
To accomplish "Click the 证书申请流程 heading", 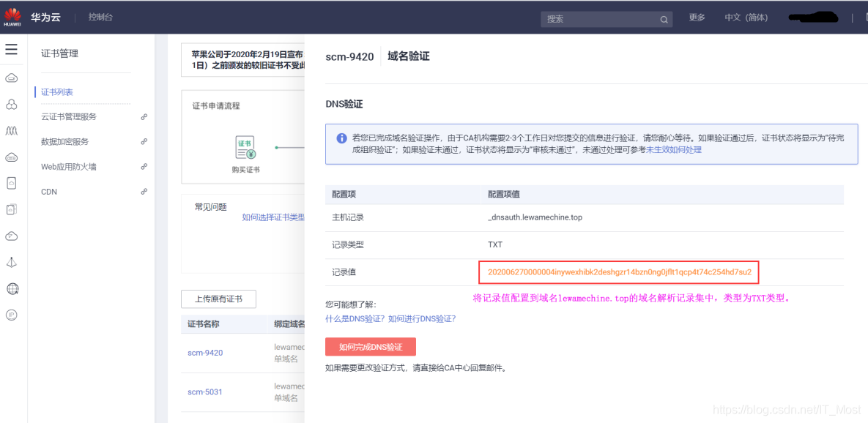I will [216, 105].
